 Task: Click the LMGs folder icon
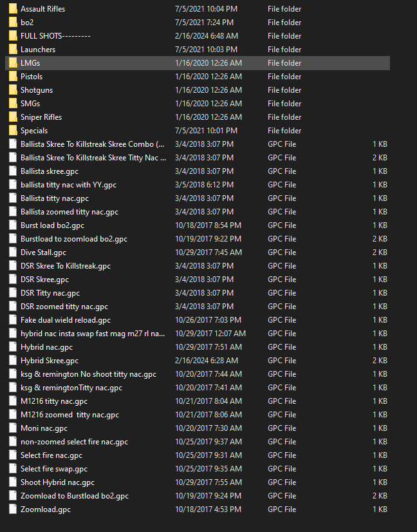tap(13, 63)
